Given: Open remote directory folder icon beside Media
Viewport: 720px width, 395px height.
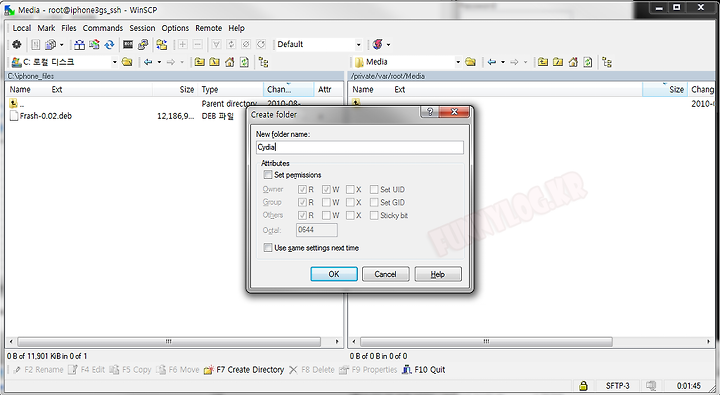Looking at the screenshot, I should coord(470,62).
